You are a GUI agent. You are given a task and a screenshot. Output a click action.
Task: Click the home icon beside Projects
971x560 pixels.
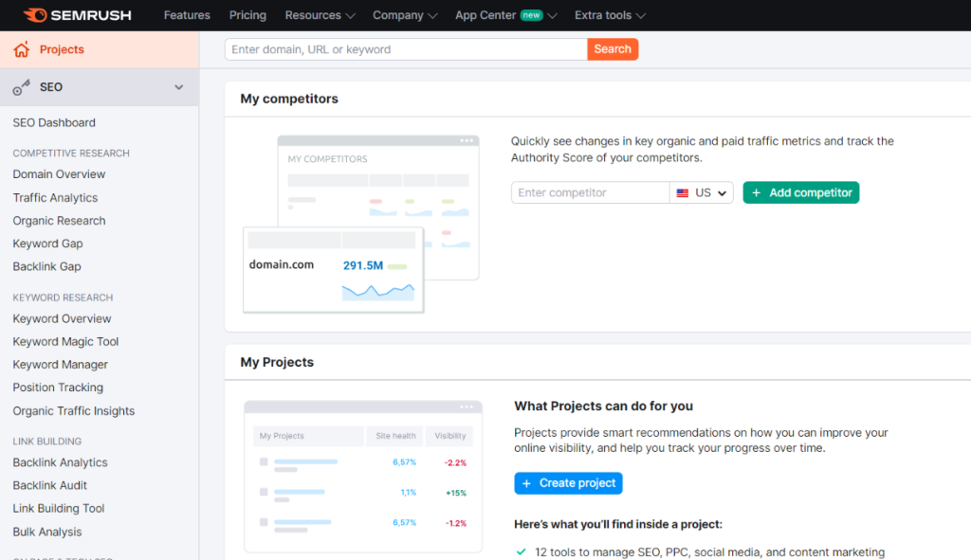pos(21,49)
